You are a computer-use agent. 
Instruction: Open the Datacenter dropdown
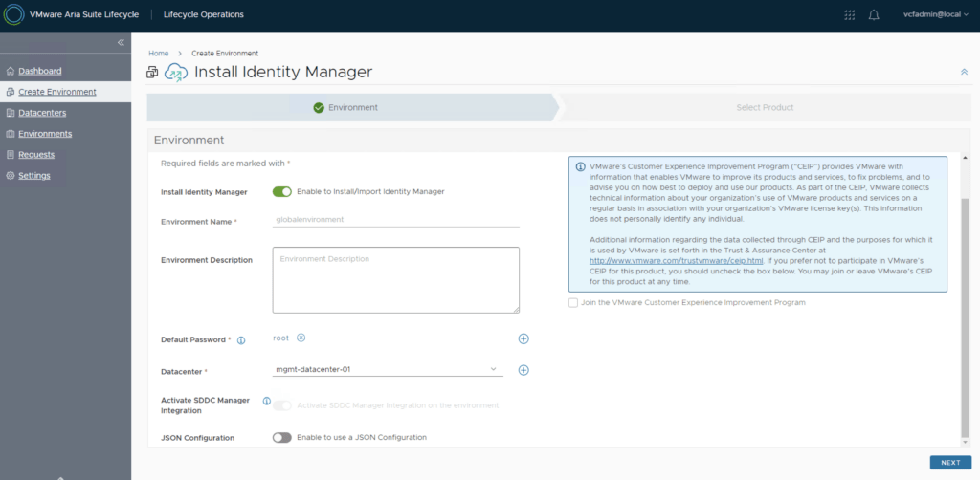point(388,369)
